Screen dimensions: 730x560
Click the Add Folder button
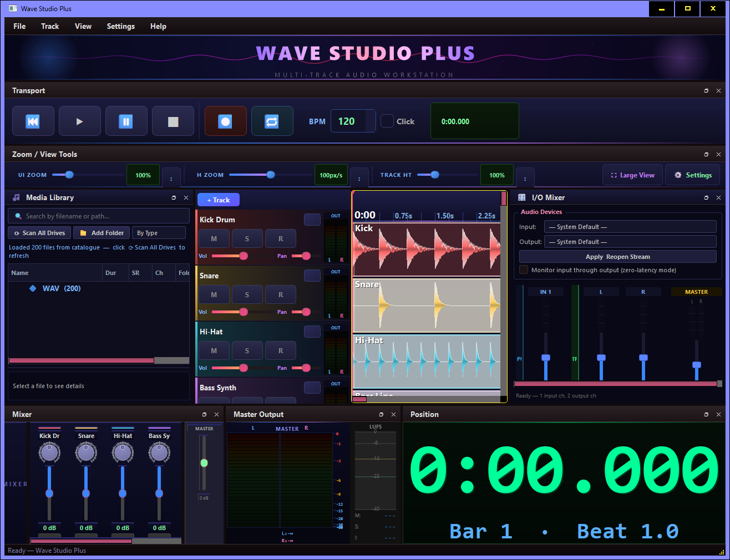[x=102, y=233]
